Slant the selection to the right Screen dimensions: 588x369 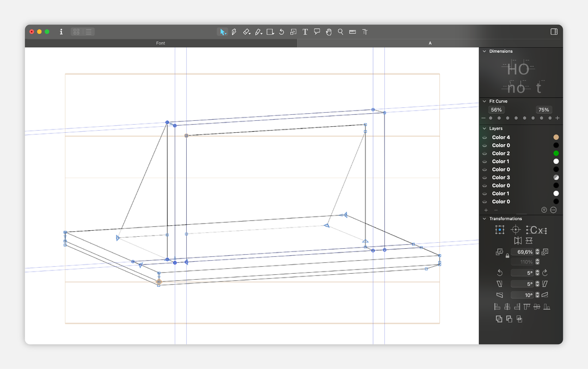tap(545, 284)
